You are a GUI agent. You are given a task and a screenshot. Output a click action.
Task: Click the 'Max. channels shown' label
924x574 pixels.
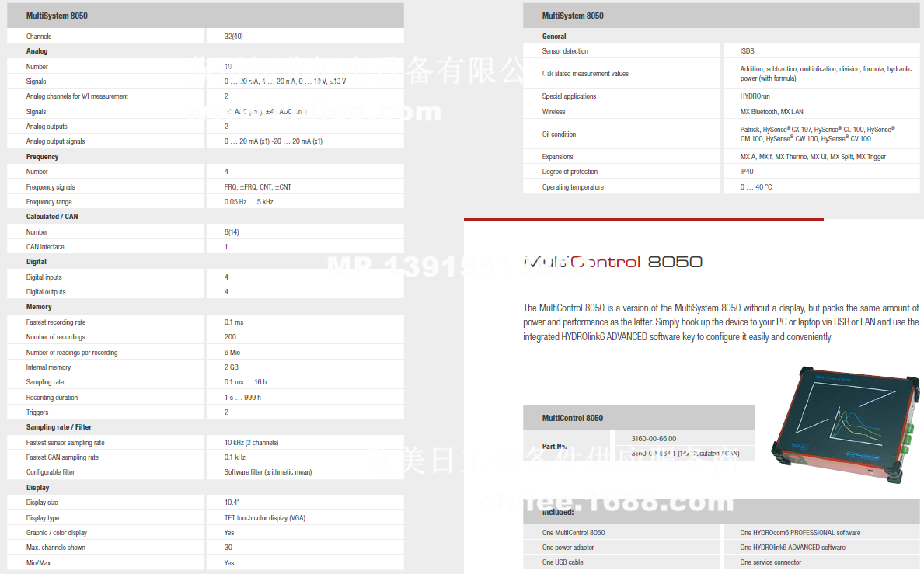pyautogui.click(x=55, y=548)
